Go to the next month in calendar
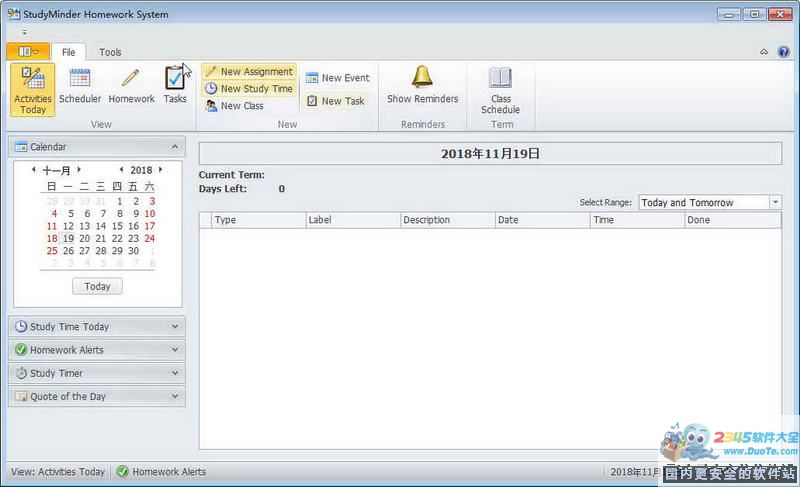This screenshot has width=800, height=487. tap(79, 169)
